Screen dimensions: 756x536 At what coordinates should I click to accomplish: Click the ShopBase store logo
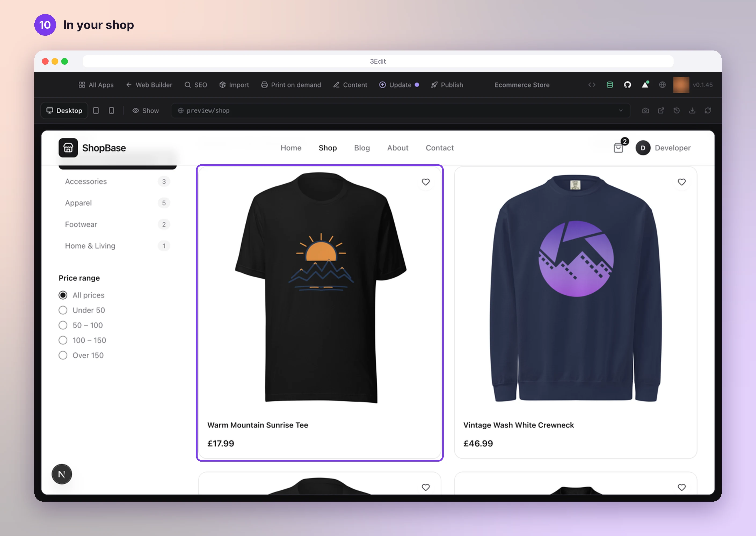click(x=92, y=148)
